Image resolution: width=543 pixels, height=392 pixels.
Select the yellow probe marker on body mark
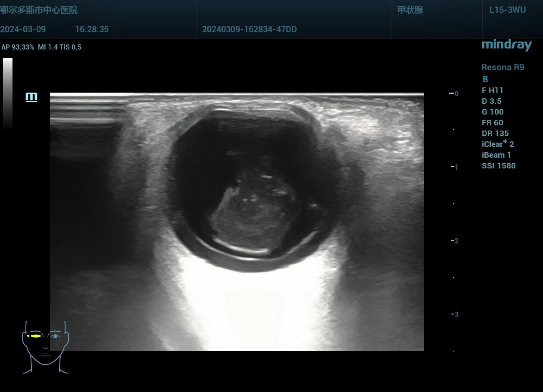[x=34, y=336]
